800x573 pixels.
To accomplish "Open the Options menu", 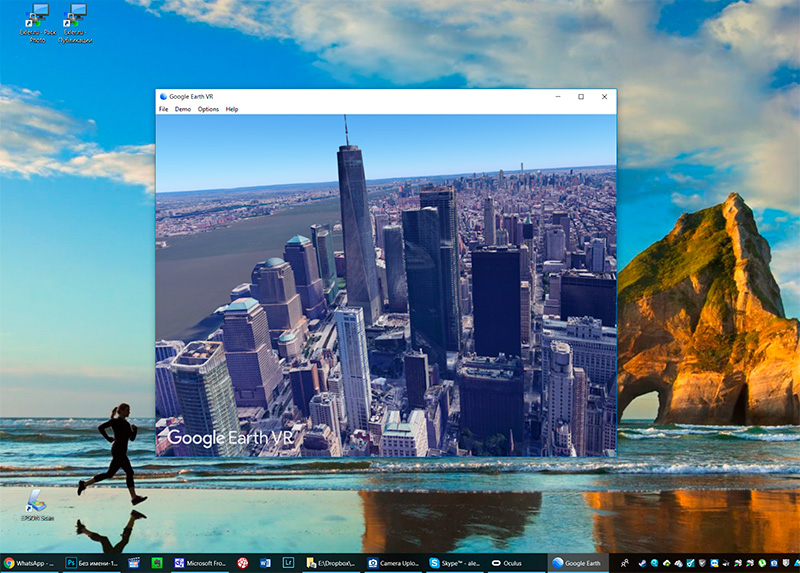I will point(208,109).
